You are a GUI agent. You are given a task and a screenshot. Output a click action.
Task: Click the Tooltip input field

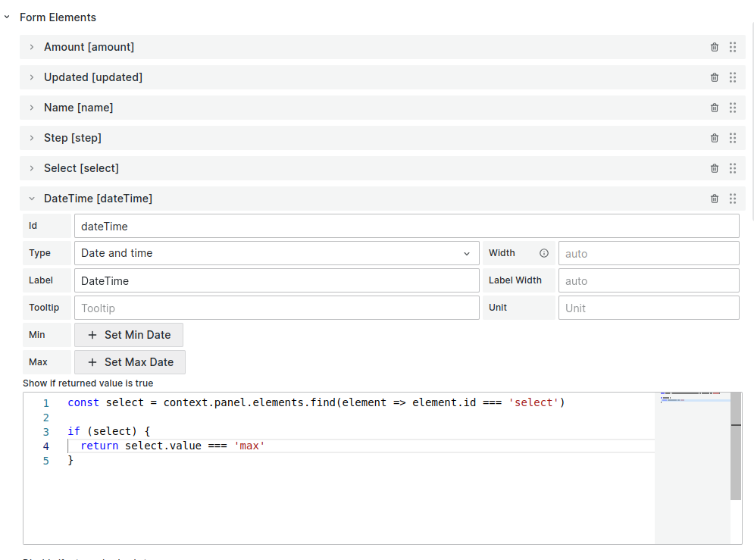point(277,307)
